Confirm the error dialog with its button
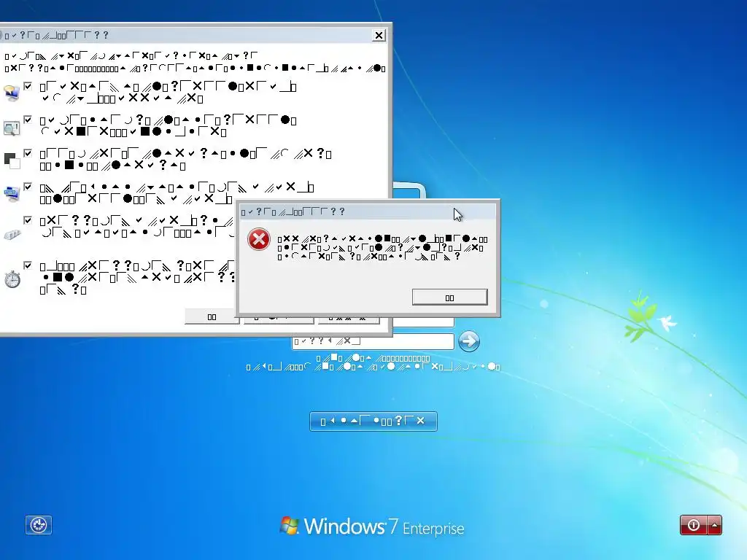This screenshot has height=560, width=747. coord(449,297)
